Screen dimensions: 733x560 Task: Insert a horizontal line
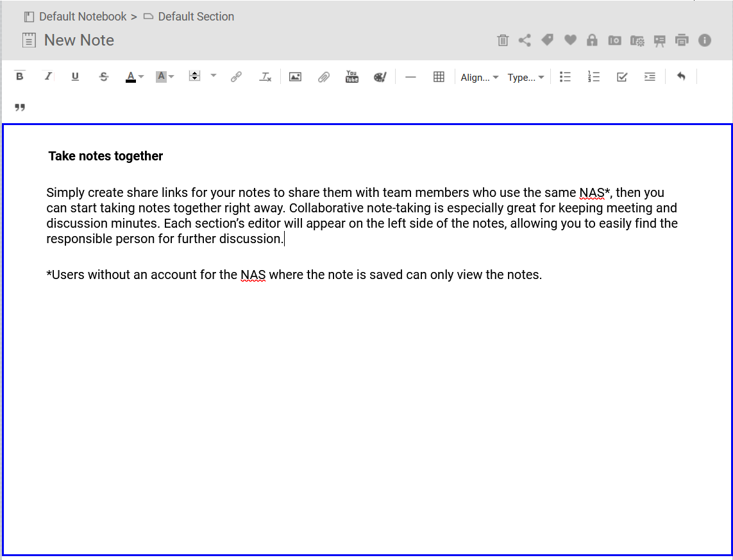(410, 77)
